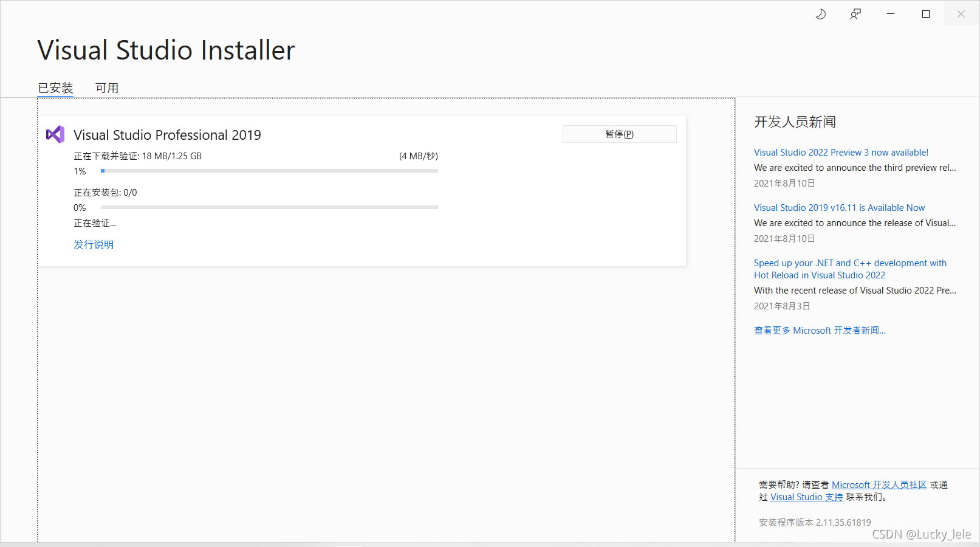Maximize the installer window
Screen dimensions: 980x547
point(926,14)
